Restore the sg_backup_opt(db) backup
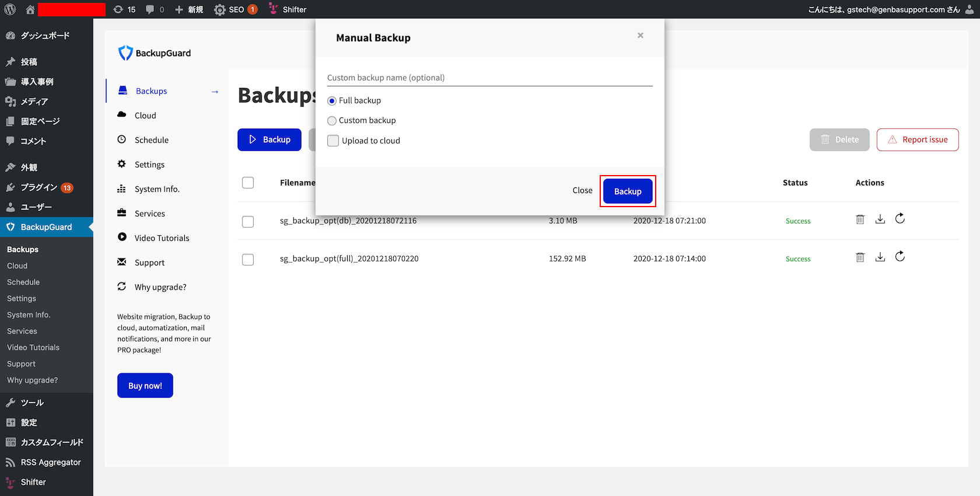This screenshot has height=496, width=980. tap(900, 218)
